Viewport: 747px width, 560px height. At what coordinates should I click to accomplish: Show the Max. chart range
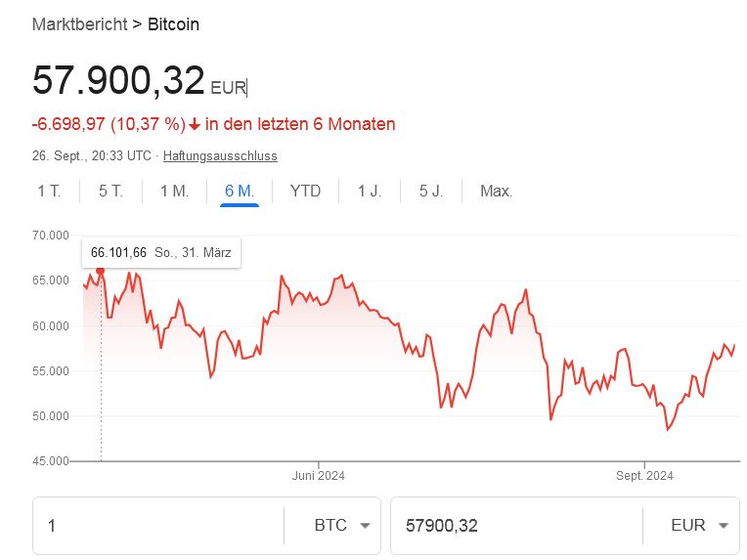tap(496, 191)
